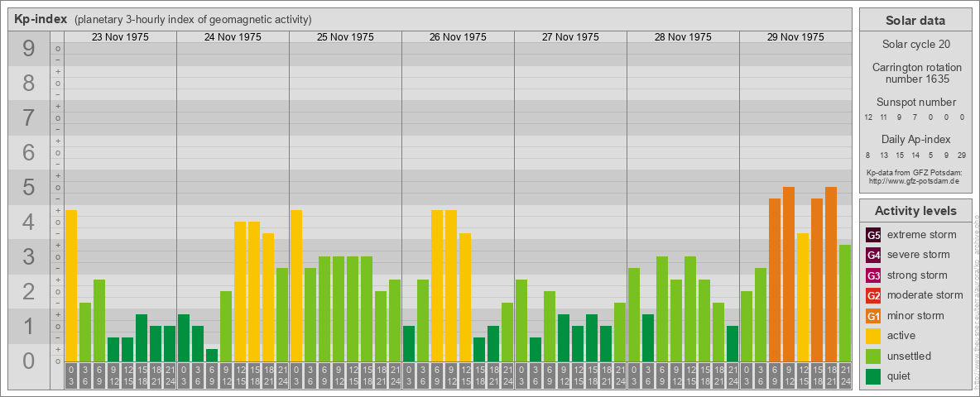Click the yellow 0-3 bar on 23 Nov
The height and width of the screenshot is (397, 980).
[x=70, y=286]
